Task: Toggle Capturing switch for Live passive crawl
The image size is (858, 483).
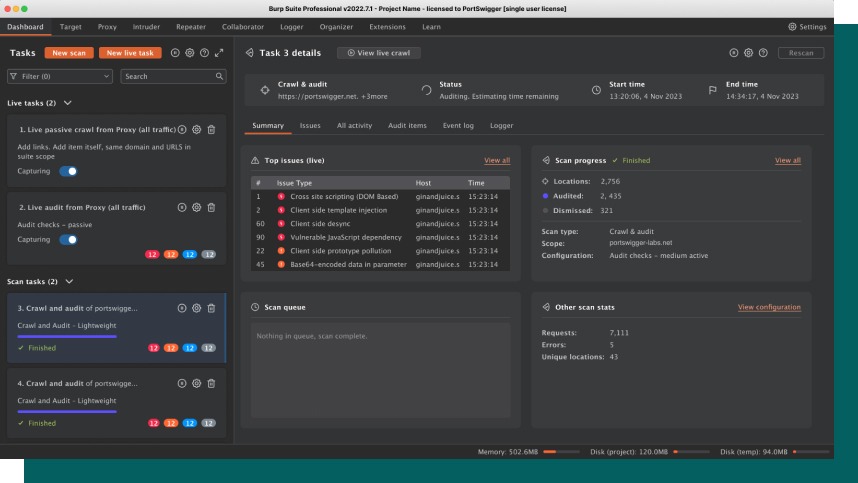Action: [x=69, y=171]
